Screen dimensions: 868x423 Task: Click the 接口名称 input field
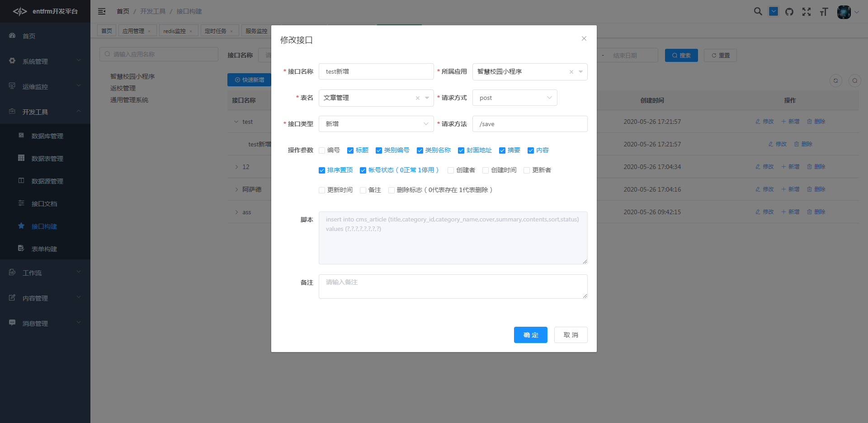[376, 71]
